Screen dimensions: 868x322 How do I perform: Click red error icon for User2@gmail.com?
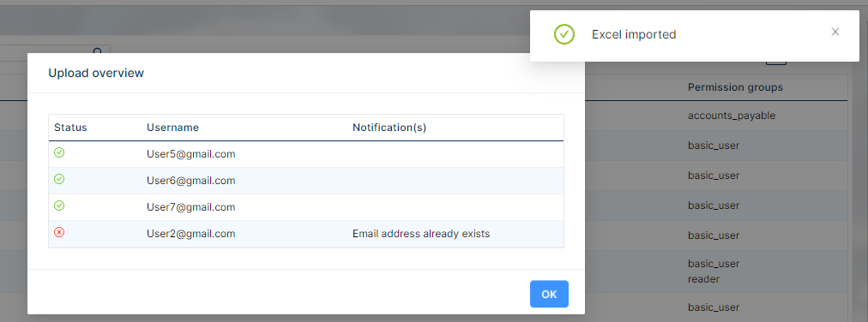pyautogui.click(x=59, y=233)
